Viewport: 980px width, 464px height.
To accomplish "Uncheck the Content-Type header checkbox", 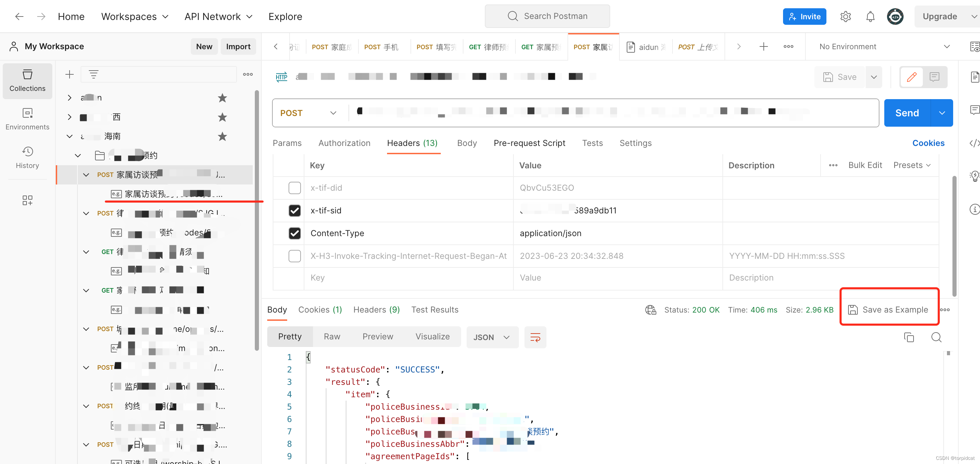I will [294, 233].
